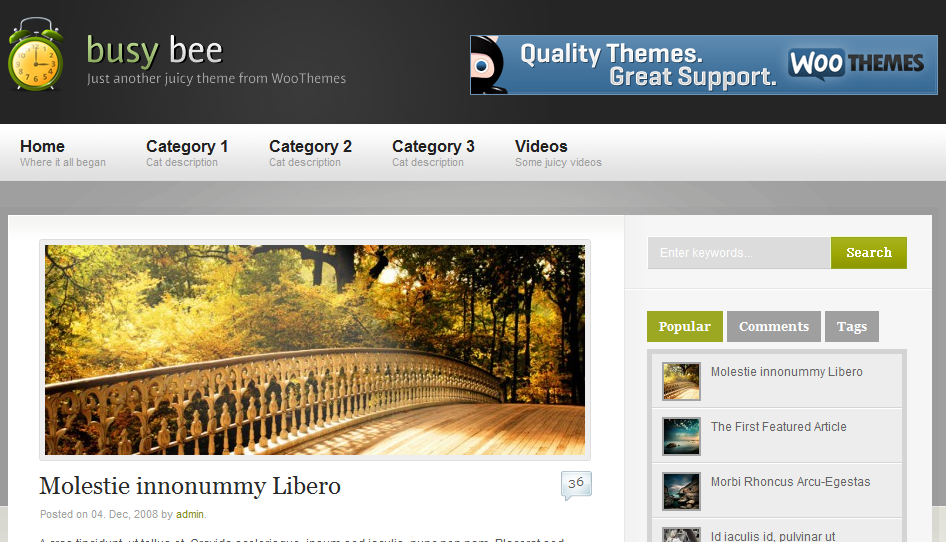Open Category 3 in the navigation
Viewport: 946px width, 542px height.
(x=433, y=146)
